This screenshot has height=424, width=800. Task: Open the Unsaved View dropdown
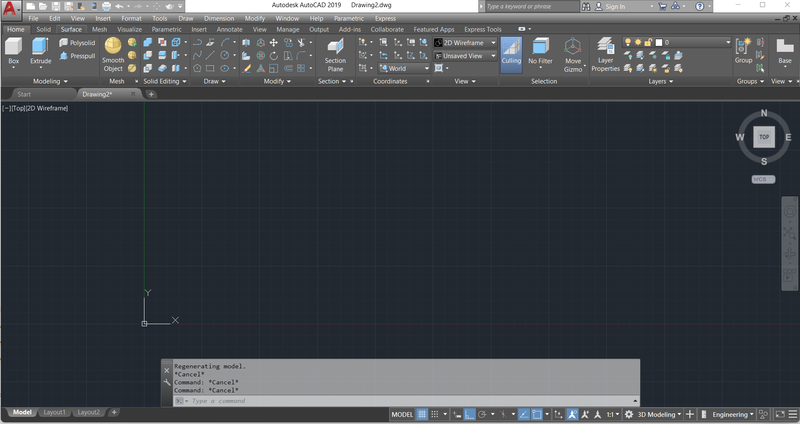pos(465,56)
